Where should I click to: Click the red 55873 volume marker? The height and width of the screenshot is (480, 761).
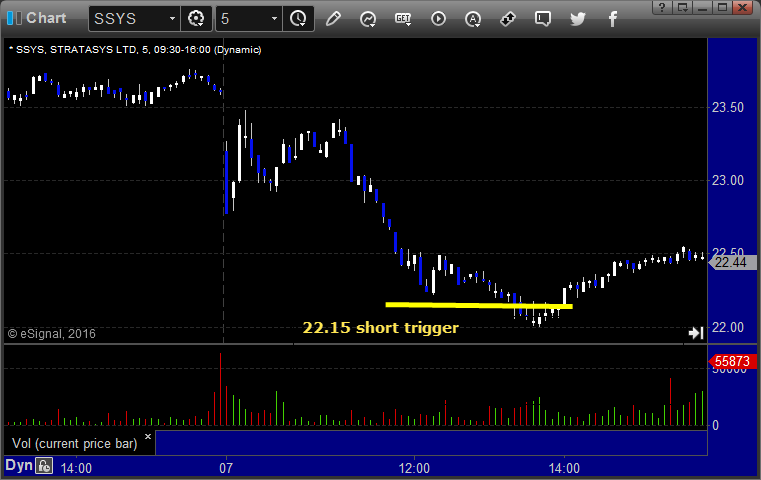pos(733,362)
